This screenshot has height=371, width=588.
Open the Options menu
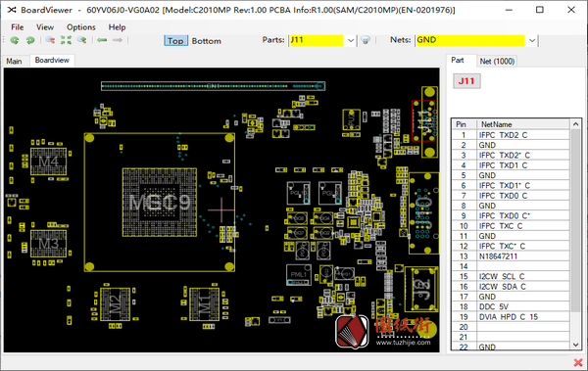point(81,27)
